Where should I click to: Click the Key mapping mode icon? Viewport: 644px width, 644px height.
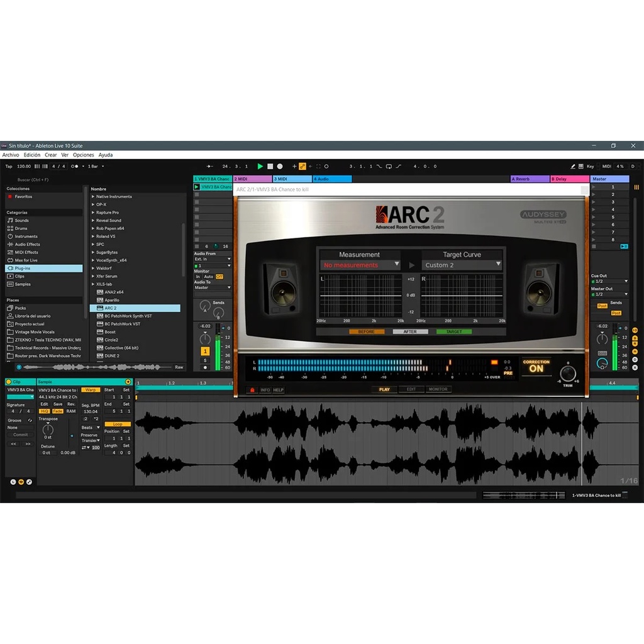[590, 166]
